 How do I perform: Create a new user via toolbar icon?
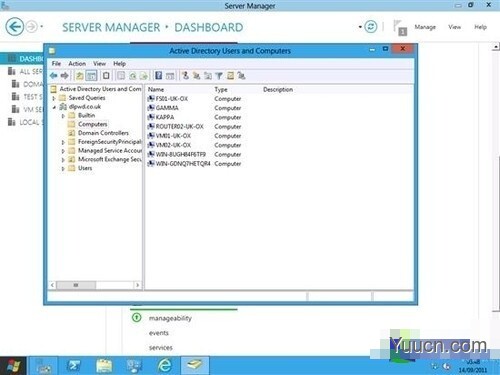pyautogui.click(x=185, y=76)
